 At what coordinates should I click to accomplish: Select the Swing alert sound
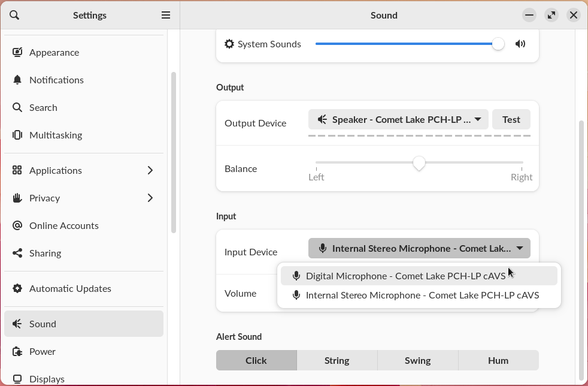(417, 360)
